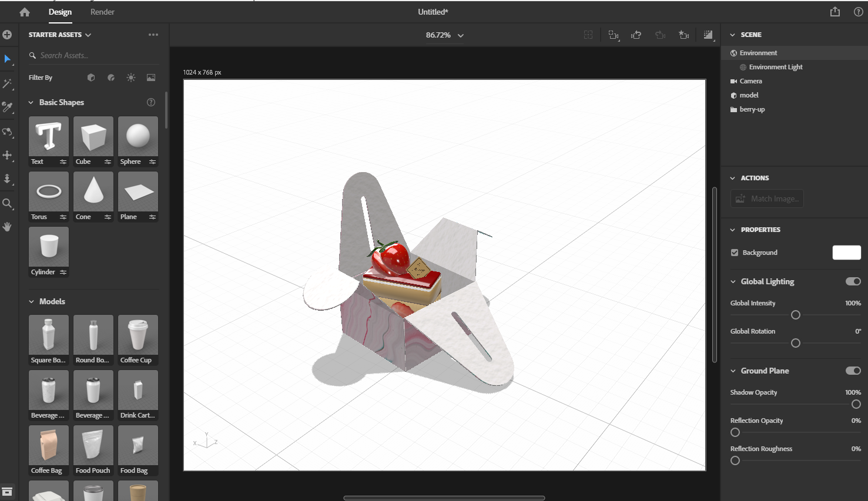Screen dimensions: 868x501
Task: Click the Search Assets field
Action: [94, 55]
